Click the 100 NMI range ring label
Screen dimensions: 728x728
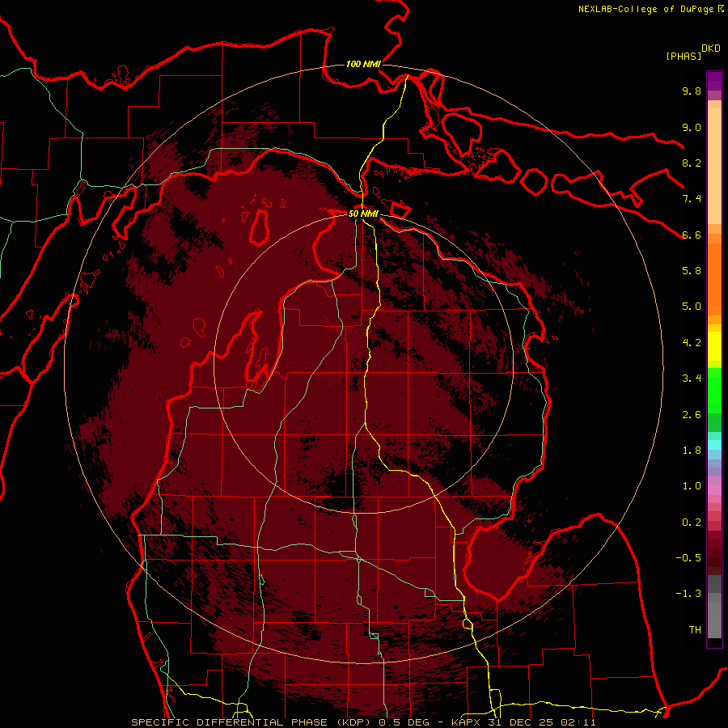(363, 64)
